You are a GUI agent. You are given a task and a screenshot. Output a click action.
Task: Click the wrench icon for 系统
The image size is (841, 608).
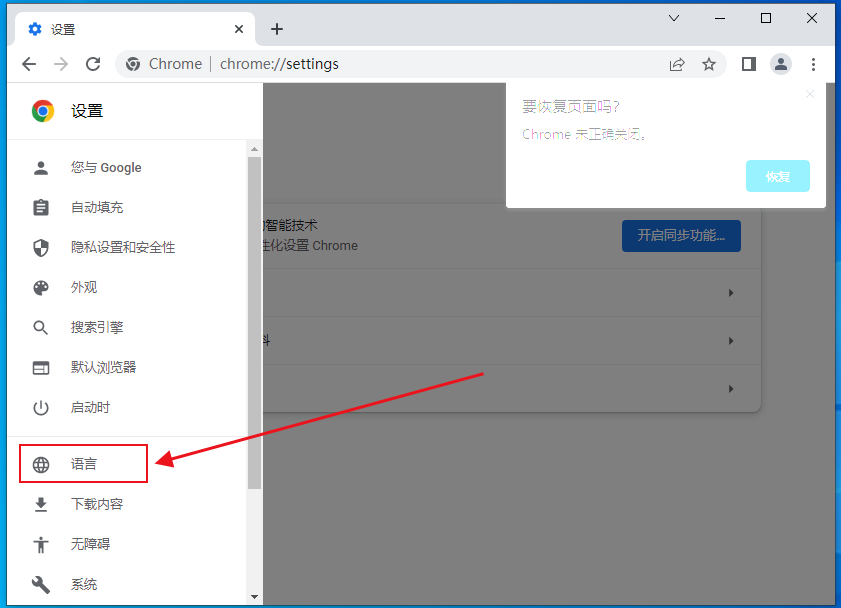(x=41, y=584)
